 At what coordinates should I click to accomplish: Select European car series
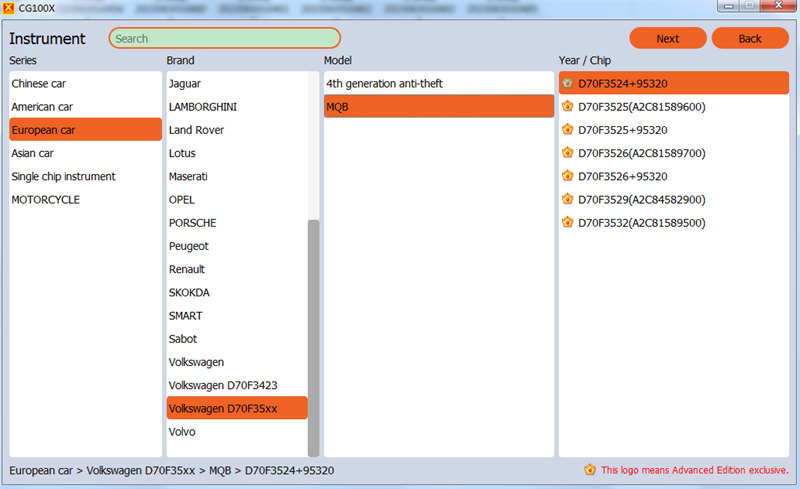coord(85,130)
